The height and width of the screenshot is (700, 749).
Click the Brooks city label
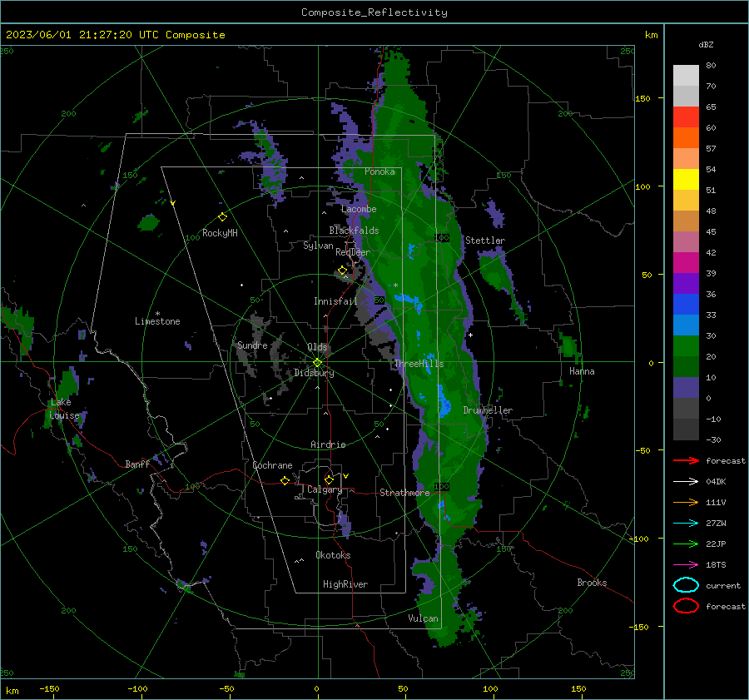tap(592, 583)
